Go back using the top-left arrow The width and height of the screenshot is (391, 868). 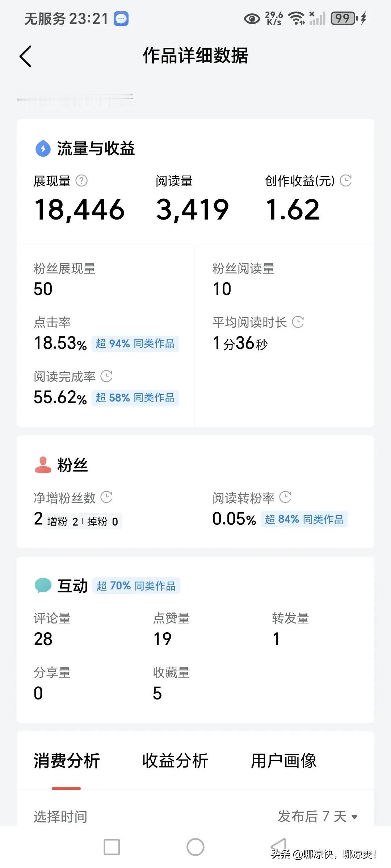25,56
